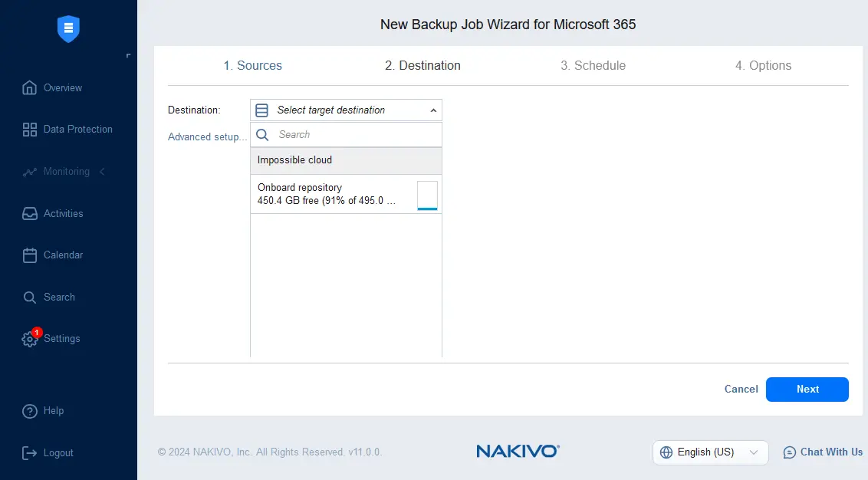The height and width of the screenshot is (480, 868).
Task: Click the Monitoring label in sidebar
Action: pos(67,172)
